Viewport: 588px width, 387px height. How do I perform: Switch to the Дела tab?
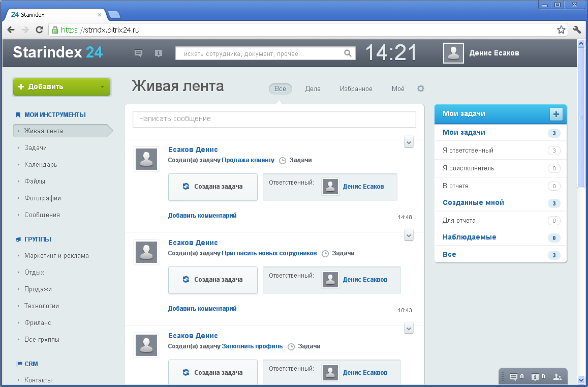pyautogui.click(x=313, y=88)
